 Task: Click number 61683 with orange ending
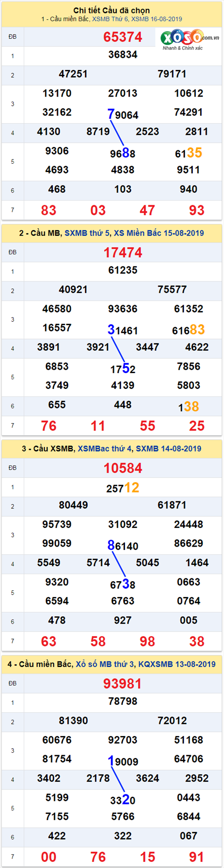[x=189, y=330]
